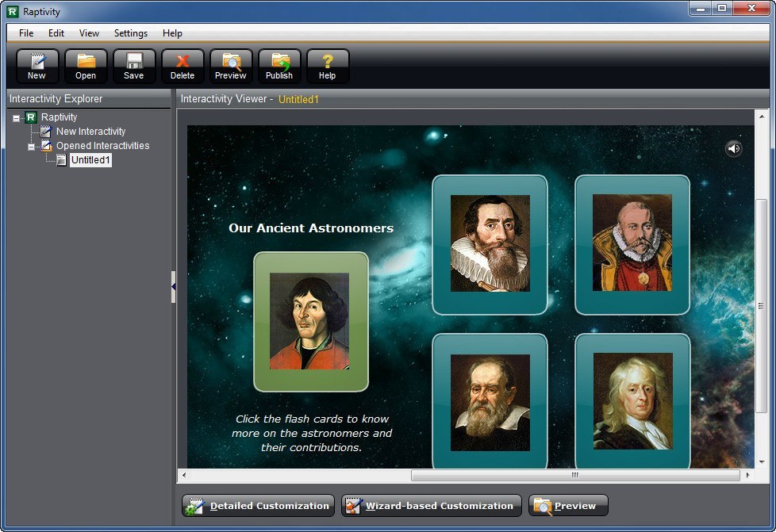Click the Detailed Customization button
The height and width of the screenshot is (532, 776).
point(259,506)
